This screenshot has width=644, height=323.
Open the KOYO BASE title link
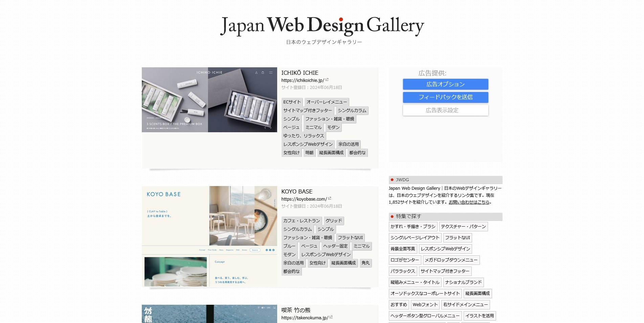point(297,191)
